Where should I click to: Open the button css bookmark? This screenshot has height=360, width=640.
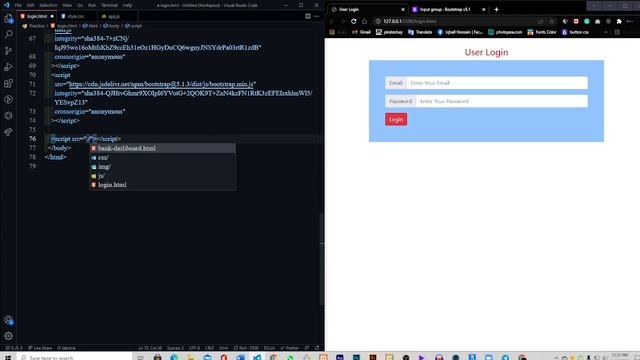point(575,32)
